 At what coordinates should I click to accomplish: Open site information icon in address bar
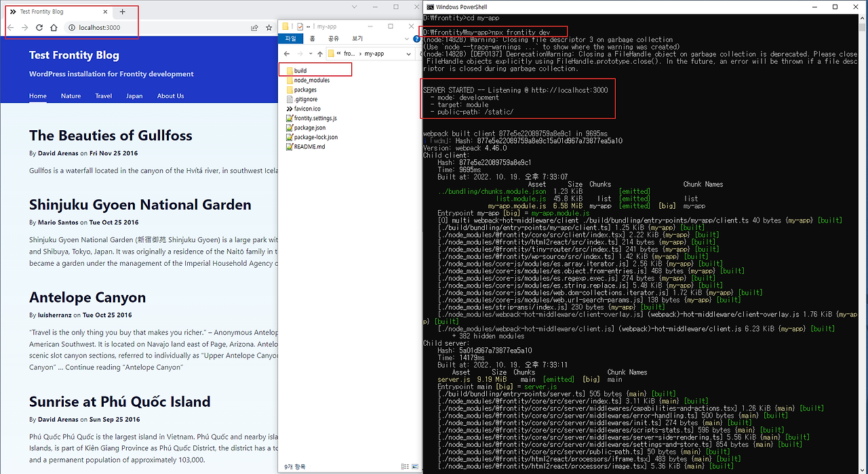click(x=72, y=28)
